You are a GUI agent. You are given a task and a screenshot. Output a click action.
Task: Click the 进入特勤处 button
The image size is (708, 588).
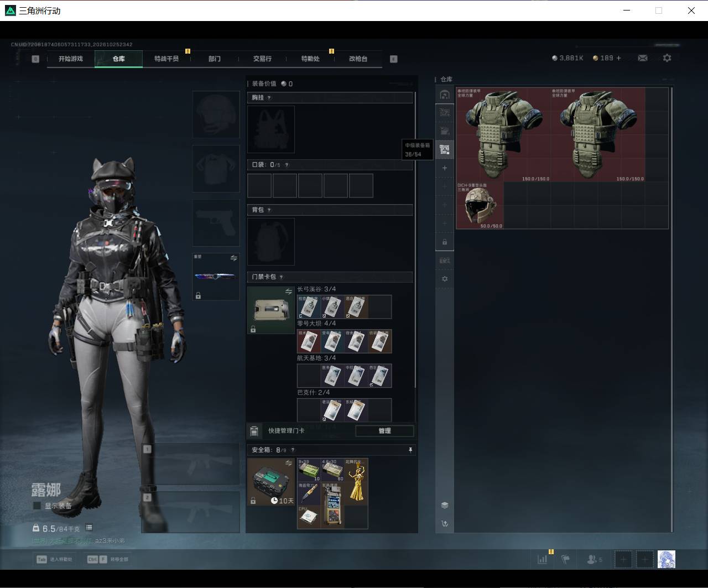(55, 559)
